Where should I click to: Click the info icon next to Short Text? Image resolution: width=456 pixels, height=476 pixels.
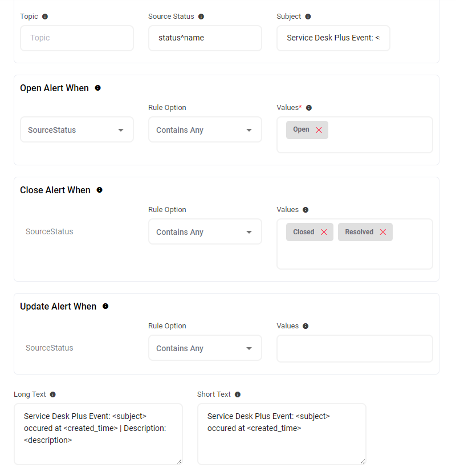pyautogui.click(x=238, y=394)
